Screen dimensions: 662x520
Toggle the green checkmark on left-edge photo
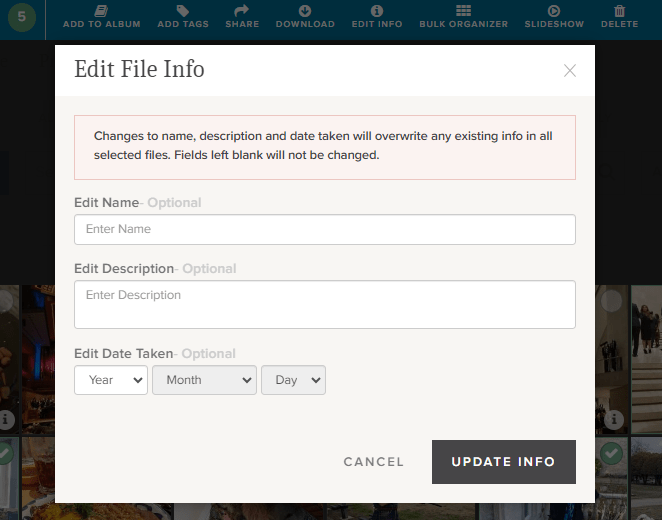6,453
